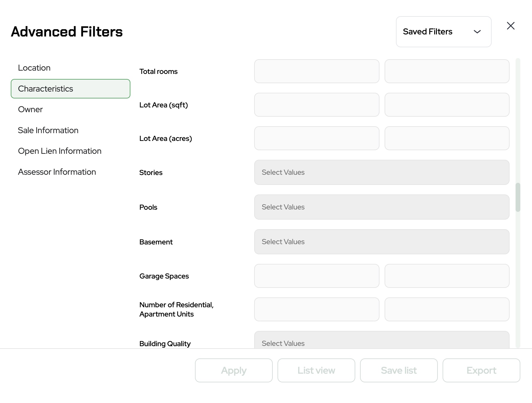Viewport: 532px width, 403px height.
Task: Click the Total rooms maximum field
Action: tap(447, 71)
